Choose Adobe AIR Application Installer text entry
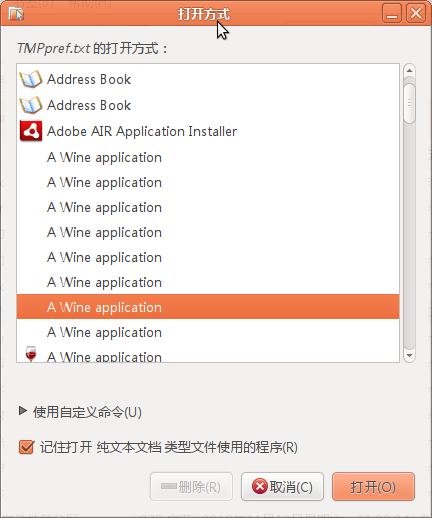The image size is (432, 518). click(142, 131)
